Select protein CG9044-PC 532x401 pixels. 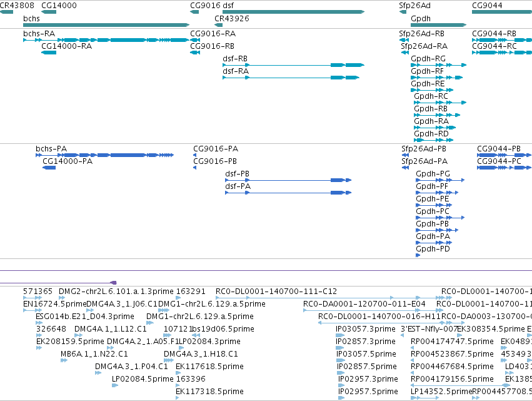click(x=504, y=168)
